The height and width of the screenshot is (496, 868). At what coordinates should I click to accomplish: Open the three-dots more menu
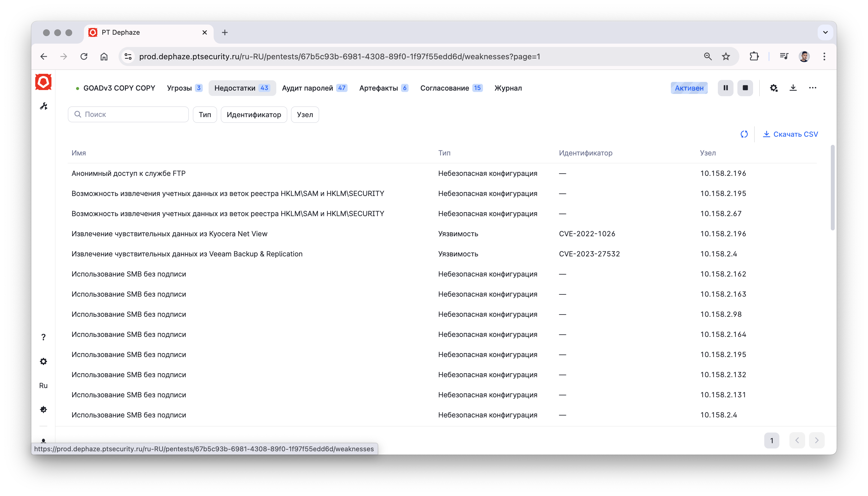click(812, 88)
